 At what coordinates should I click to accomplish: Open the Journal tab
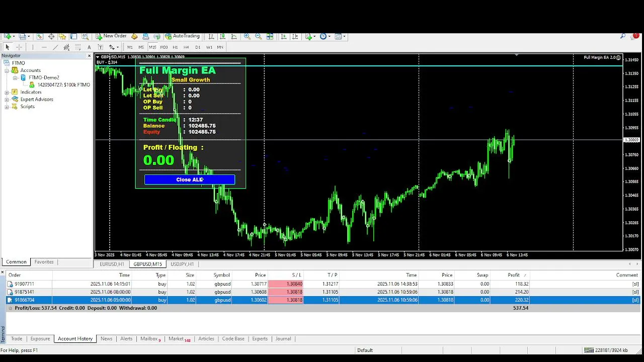point(283,339)
